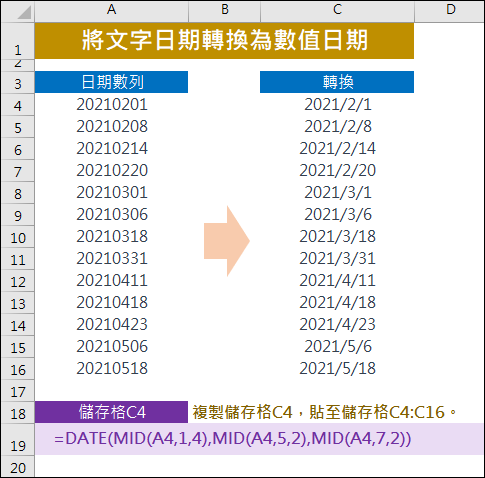Select cell containing 20210201
Viewport: 485px width, 478px height.
click(111, 105)
